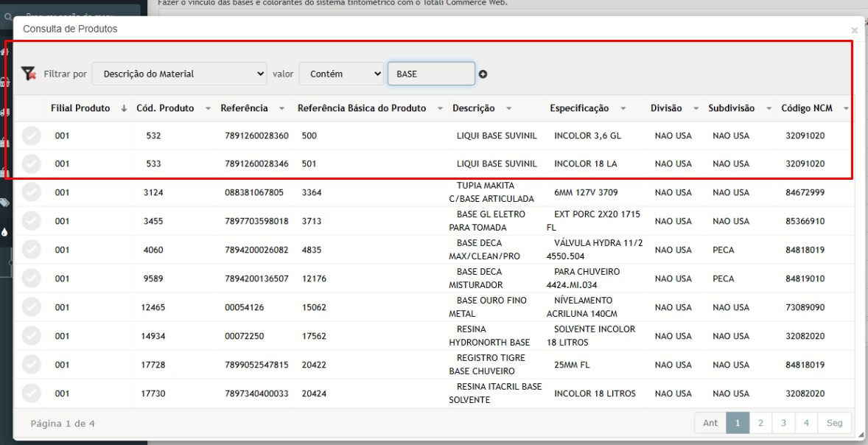Clear filters using the funnel icon
868x445 pixels.
[x=28, y=73]
